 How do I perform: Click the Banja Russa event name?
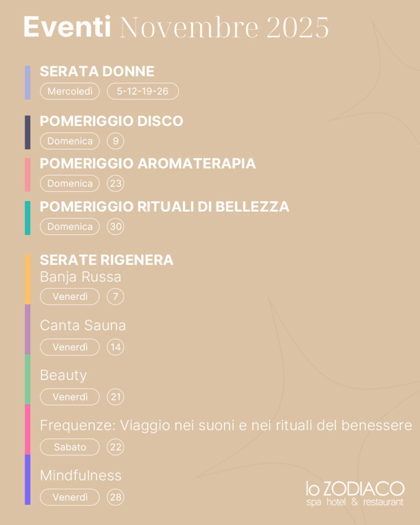click(x=81, y=277)
